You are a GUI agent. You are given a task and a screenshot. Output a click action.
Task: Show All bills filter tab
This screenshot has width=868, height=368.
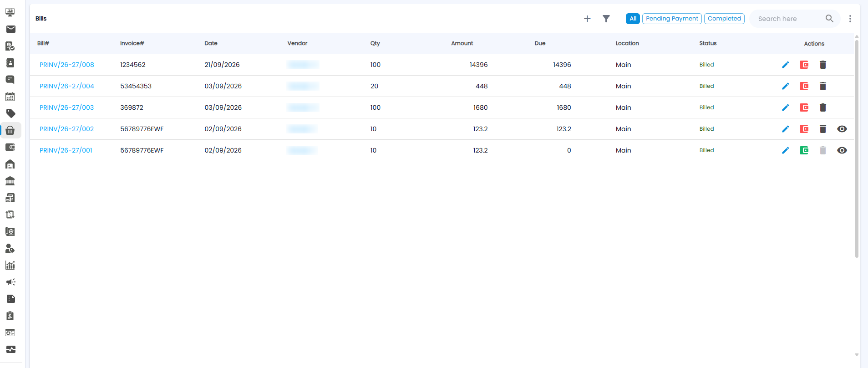pos(633,19)
